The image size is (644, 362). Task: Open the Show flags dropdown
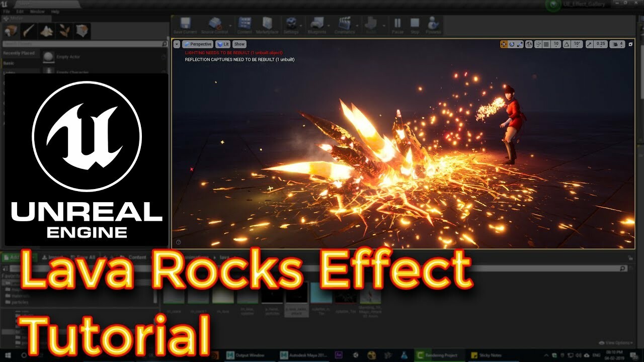pyautogui.click(x=239, y=44)
